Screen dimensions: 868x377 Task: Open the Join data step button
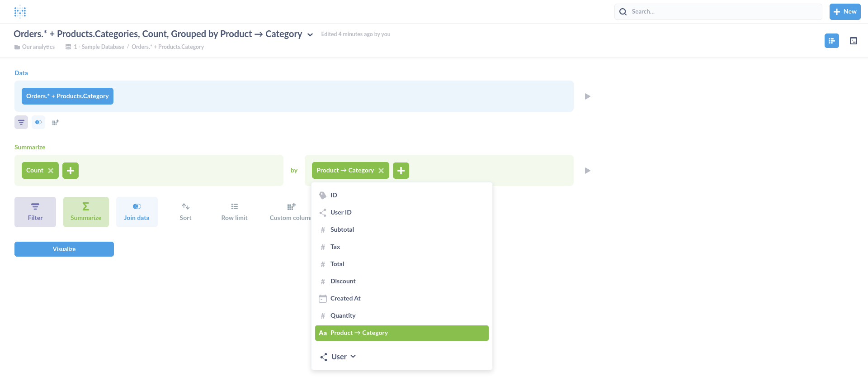tap(137, 211)
